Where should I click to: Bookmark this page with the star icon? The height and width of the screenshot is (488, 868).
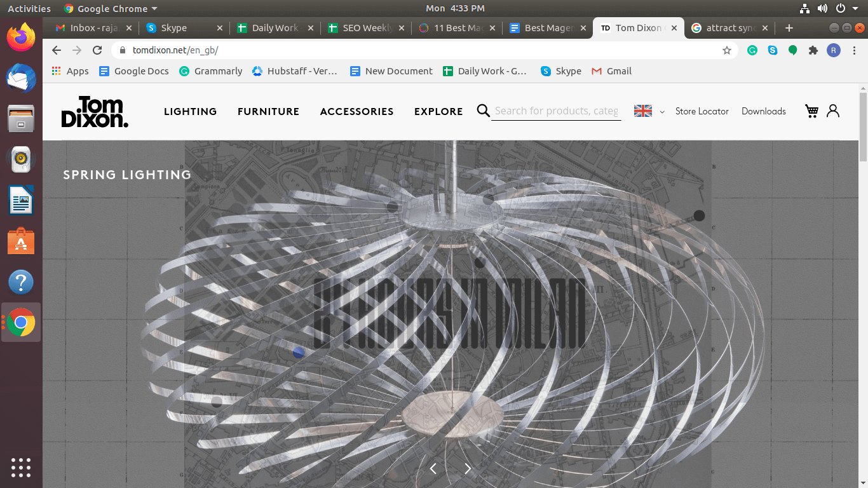727,50
